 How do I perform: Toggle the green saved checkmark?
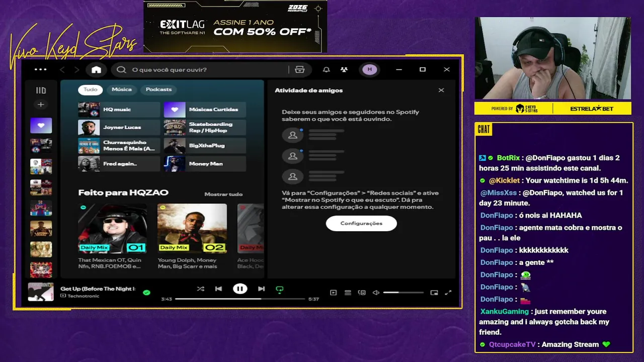[x=146, y=292]
